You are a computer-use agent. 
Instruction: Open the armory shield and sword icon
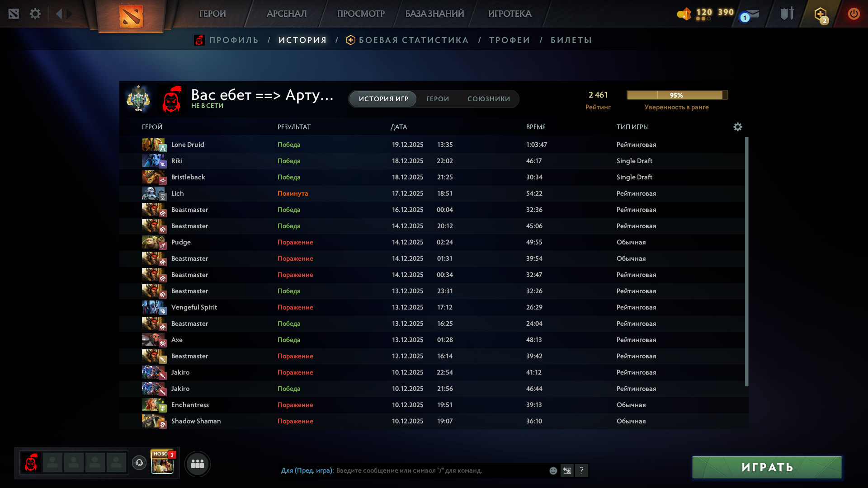pos(787,14)
